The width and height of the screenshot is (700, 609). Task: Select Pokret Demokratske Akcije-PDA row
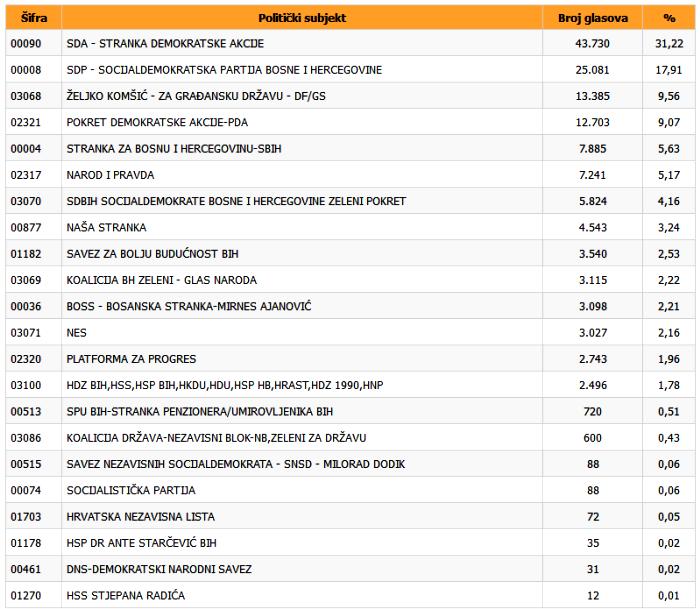350,122
